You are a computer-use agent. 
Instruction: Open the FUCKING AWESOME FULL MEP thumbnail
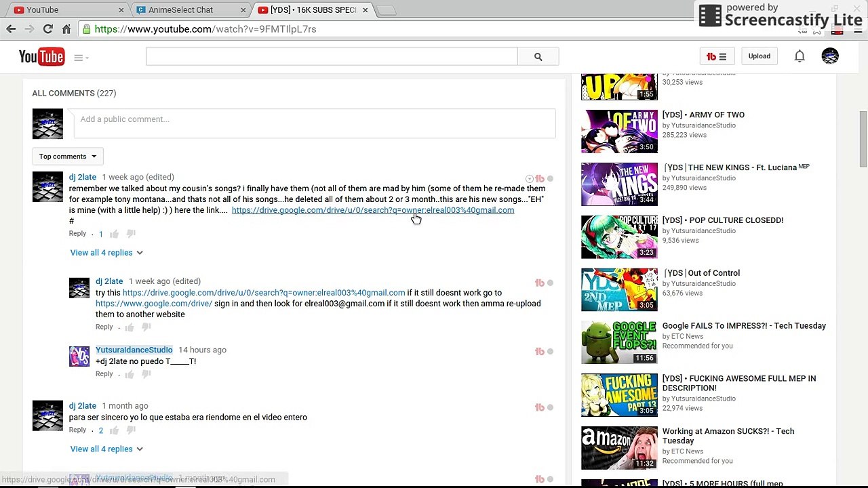[619, 395]
